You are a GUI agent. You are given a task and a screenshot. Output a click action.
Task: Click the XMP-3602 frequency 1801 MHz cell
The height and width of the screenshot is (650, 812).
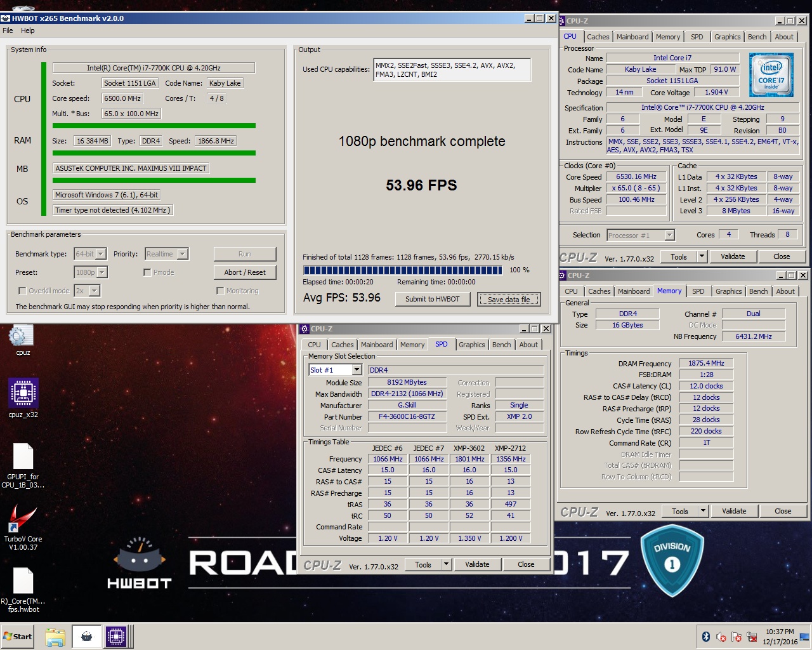click(x=469, y=459)
